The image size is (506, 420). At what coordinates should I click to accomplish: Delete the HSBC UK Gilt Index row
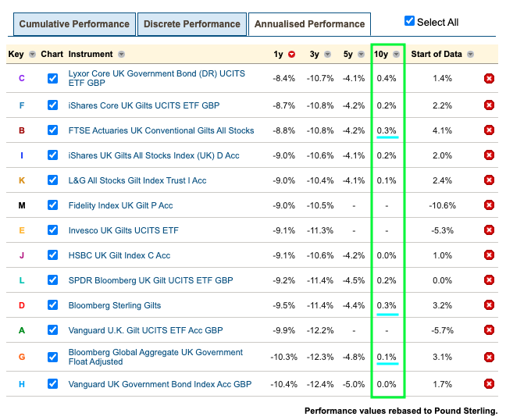(490, 255)
